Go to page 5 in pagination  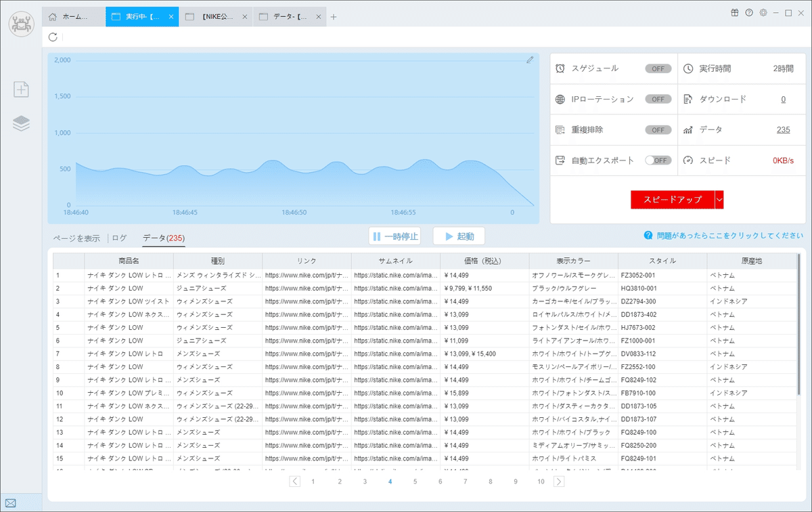point(415,482)
